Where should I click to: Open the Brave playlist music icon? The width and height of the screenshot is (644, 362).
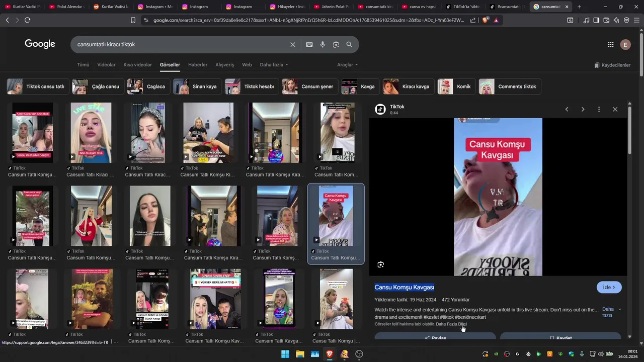(586, 20)
